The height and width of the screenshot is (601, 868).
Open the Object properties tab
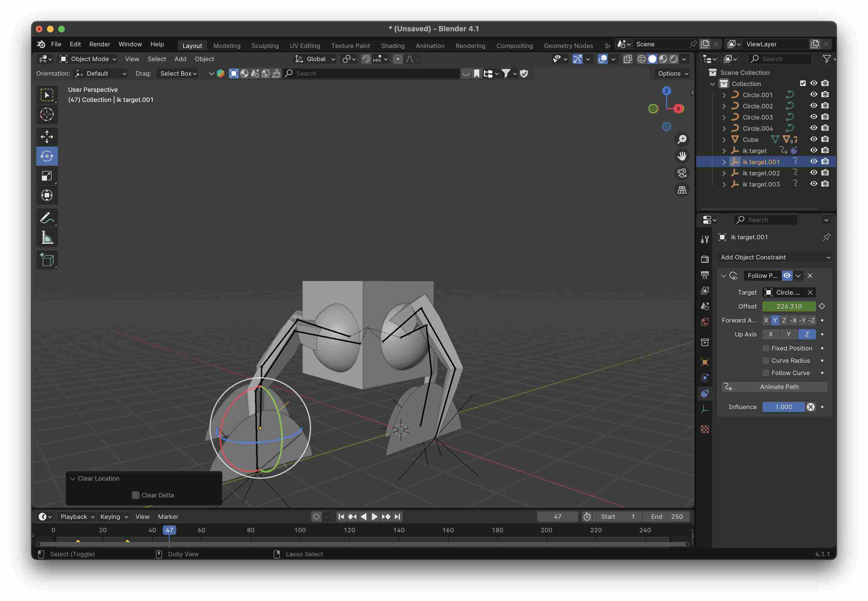(x=705, y=362)
